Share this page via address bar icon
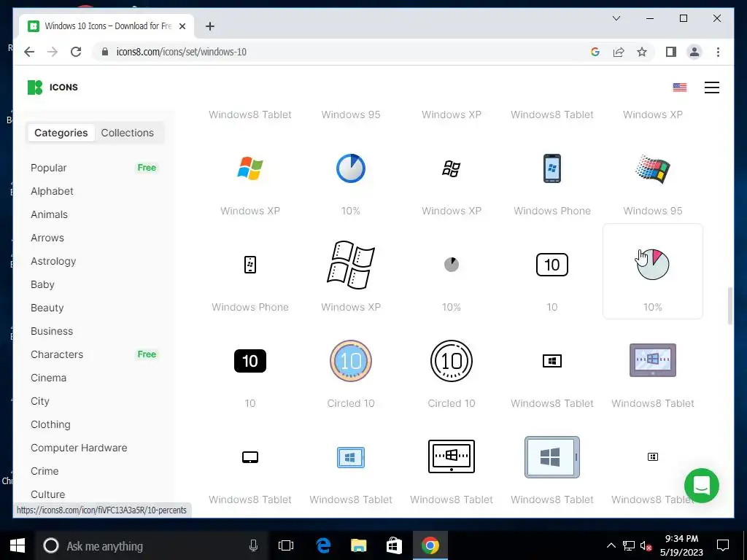747x560 pixels. [619, 52]
